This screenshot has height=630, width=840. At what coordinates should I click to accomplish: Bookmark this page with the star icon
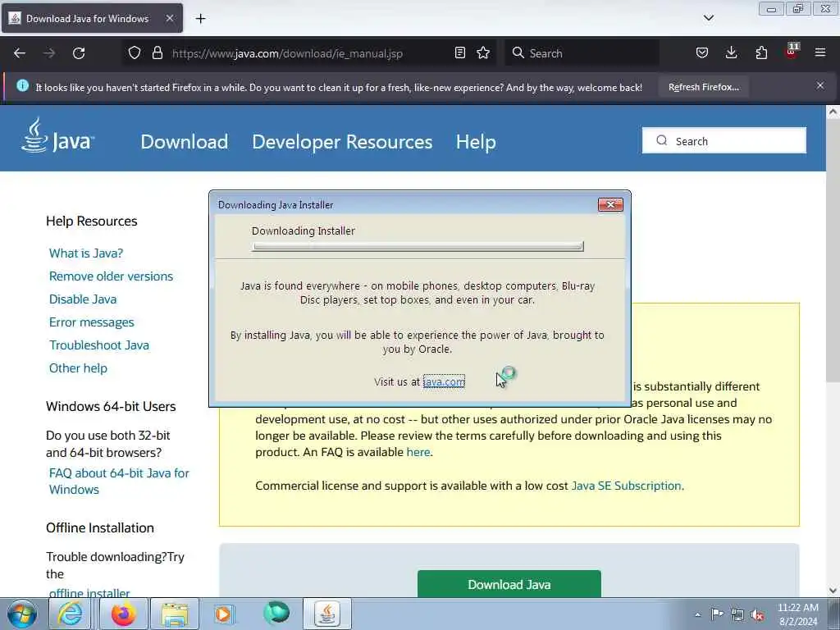[x=483, y=53]
